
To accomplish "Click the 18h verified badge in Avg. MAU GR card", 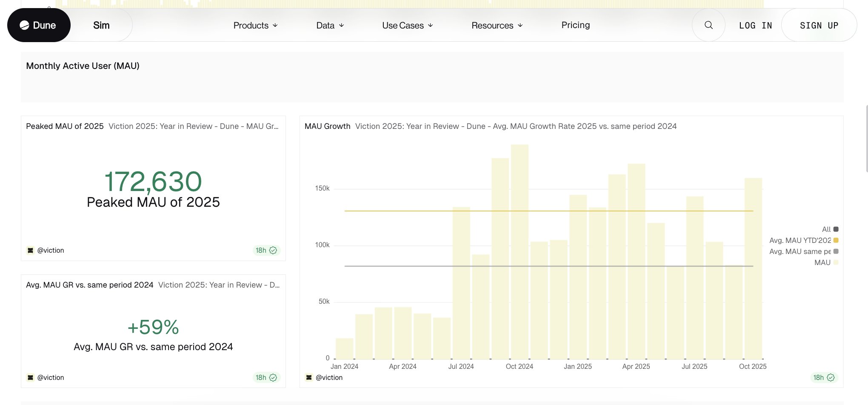I will pyautogui.click(x=266, y=377).
